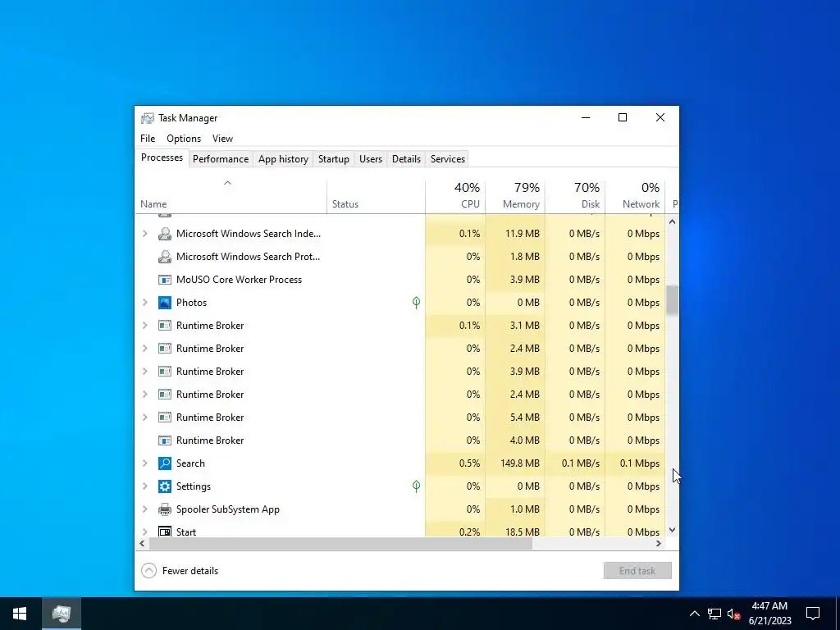Screen dimensions: 840x630
Task: Click the Microsoft Windows Search Protocol icon
Action: (164, 257)
